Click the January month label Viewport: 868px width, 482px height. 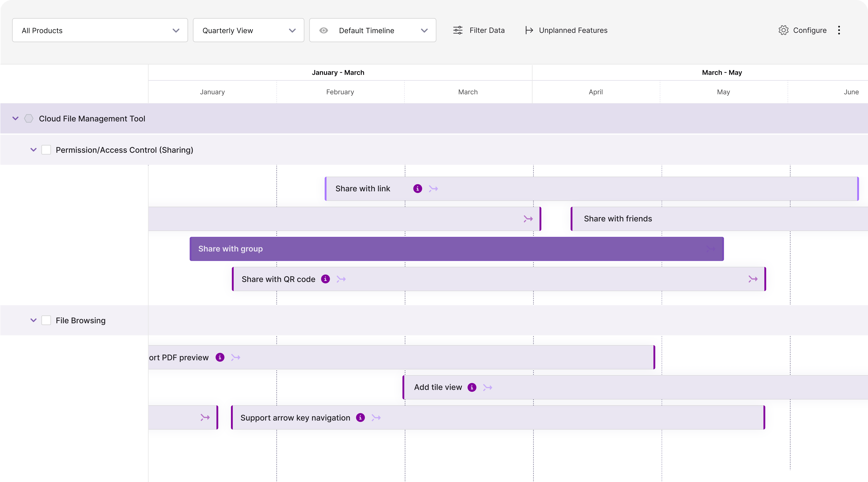tap(212, 92)
